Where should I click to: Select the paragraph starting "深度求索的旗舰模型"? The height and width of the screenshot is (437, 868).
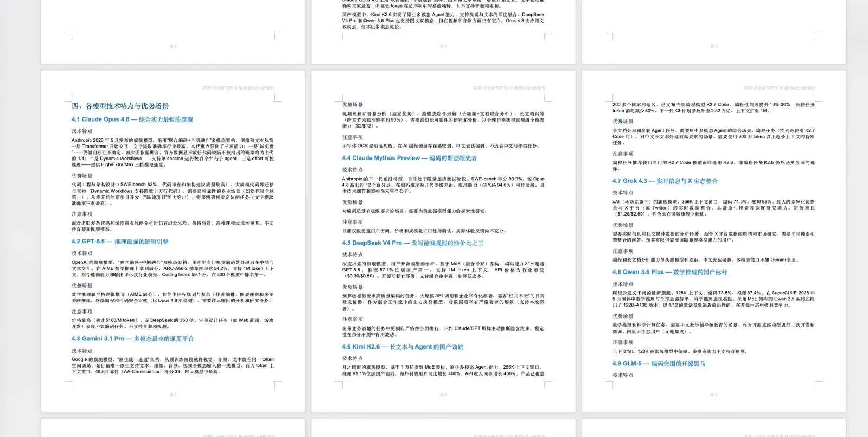[x=443, y=270]
